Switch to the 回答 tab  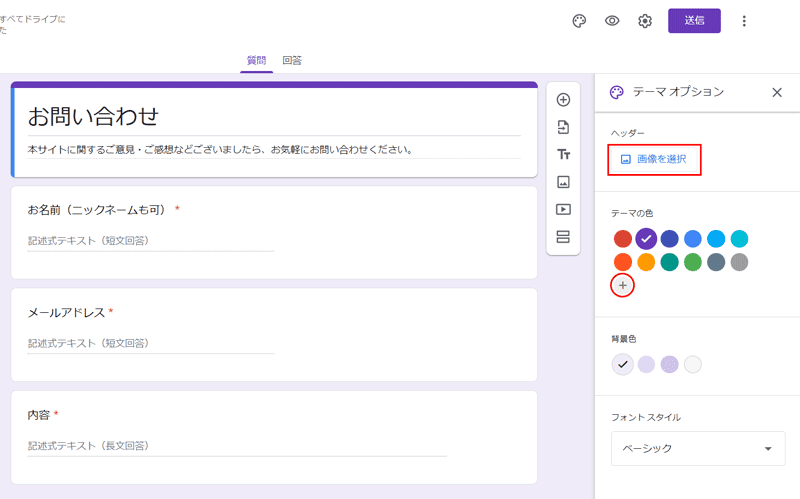pos(292,60)
